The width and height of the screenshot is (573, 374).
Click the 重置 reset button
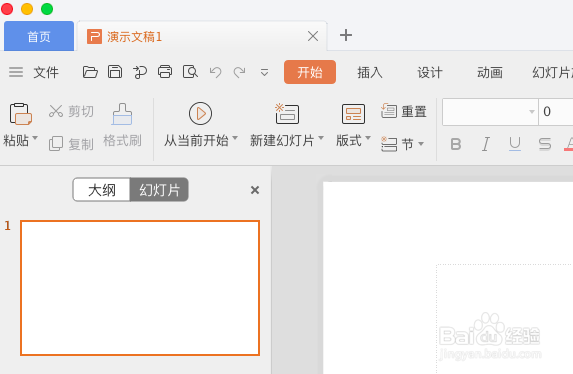coord(403,111)
